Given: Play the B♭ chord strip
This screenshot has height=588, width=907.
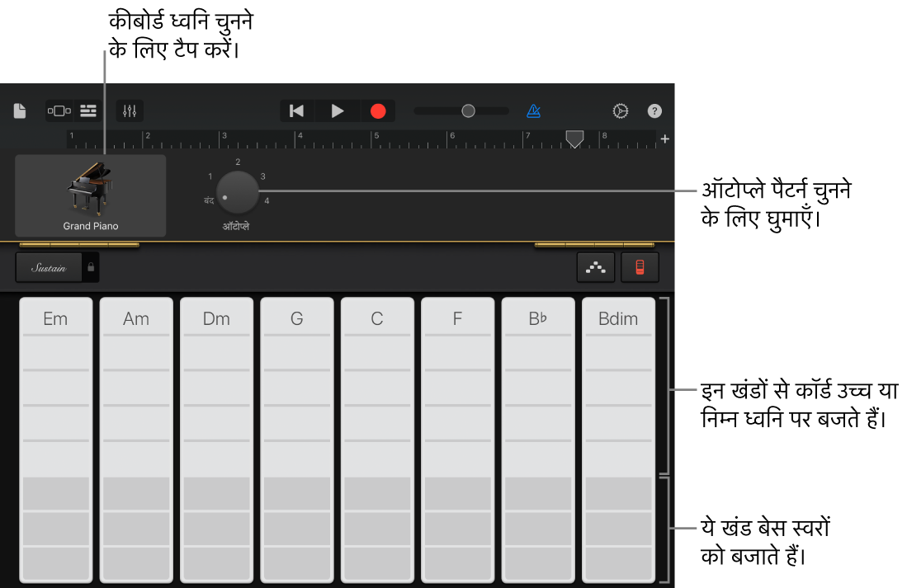Looking at the screenshot, I should coord(538,440).
